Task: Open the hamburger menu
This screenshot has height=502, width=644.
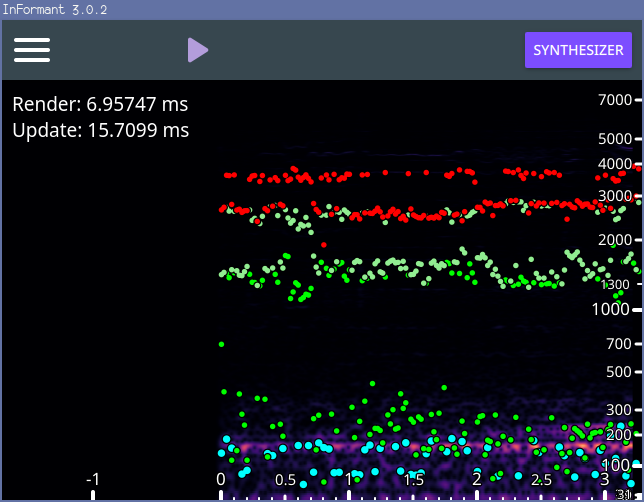Action: (x=32, y=50)
